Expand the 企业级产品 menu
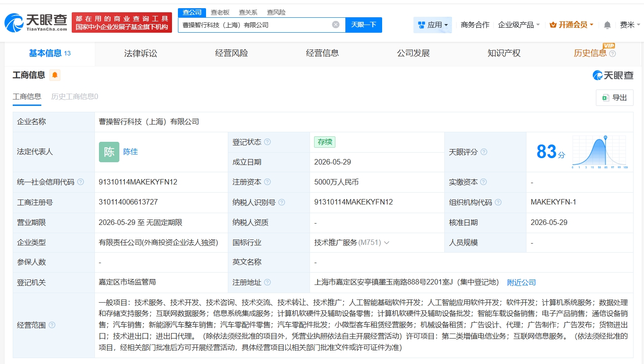Viewport: 644px width, 364px height. coord(519,25)
